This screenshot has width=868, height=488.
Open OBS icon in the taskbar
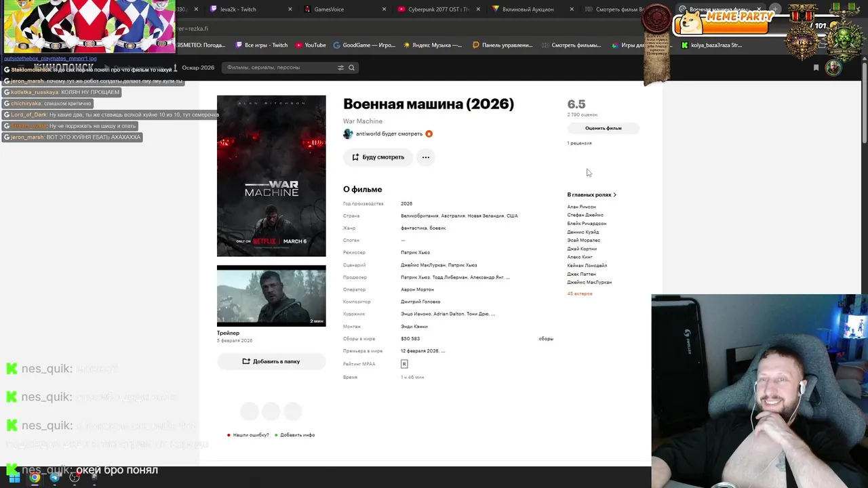75,477
